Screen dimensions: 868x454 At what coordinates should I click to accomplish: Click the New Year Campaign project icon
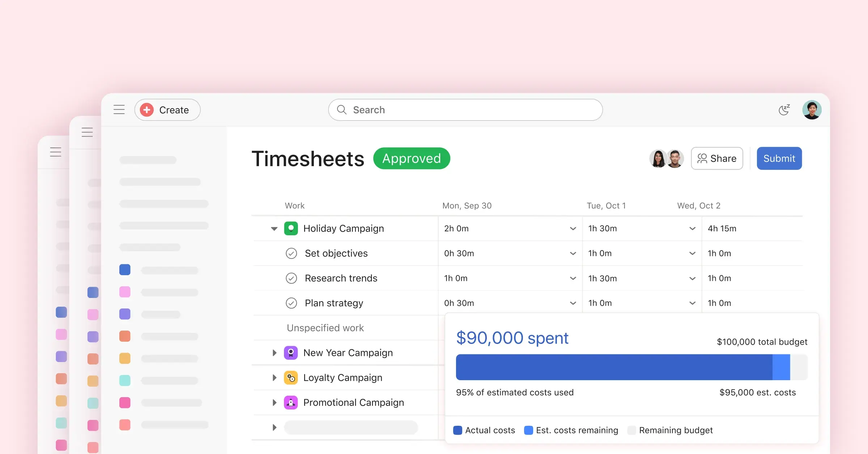(x=292, y=352)
